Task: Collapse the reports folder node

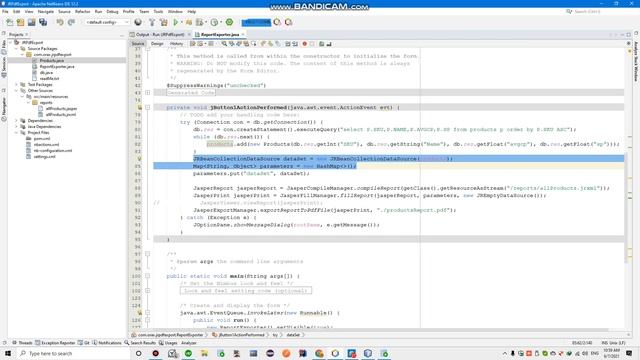Action: click(28, 102)
